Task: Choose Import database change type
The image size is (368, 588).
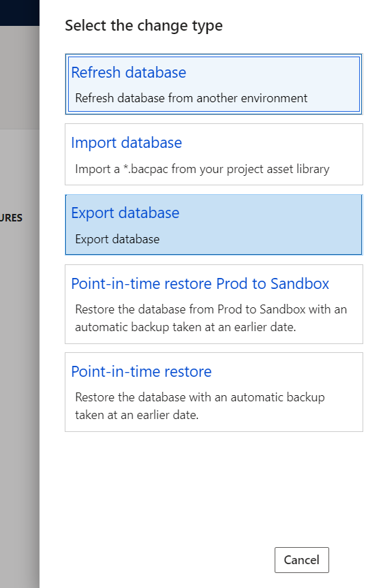Action: [214, 154]
